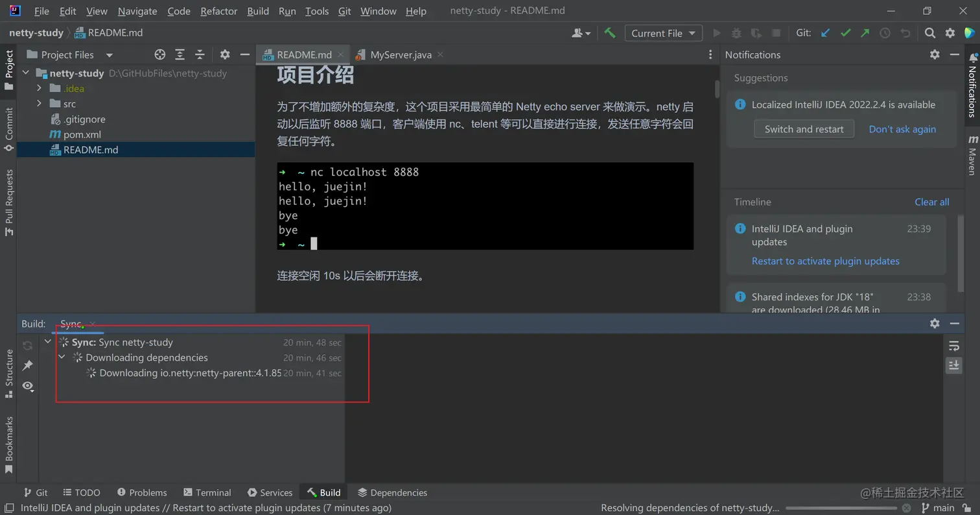
Task: Expand the src folder in the project tree
Action: tap(39, 104)
